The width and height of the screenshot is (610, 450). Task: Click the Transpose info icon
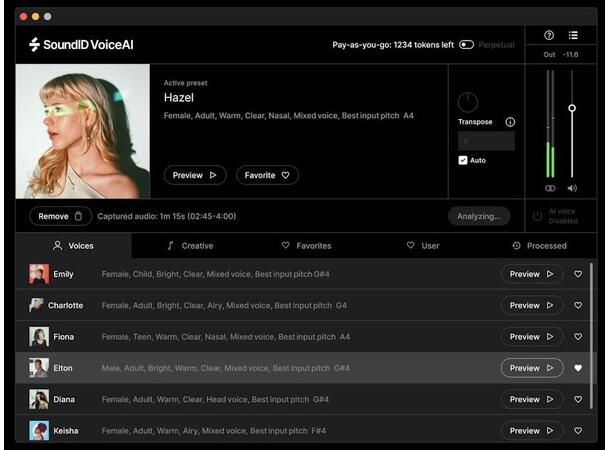510,122
